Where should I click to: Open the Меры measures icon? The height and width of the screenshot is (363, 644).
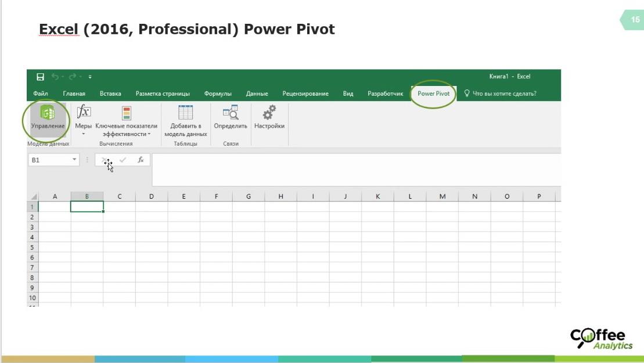pos(84,113)
